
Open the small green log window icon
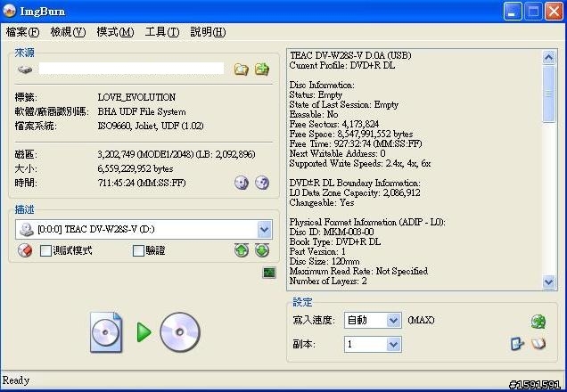[268, 273]
